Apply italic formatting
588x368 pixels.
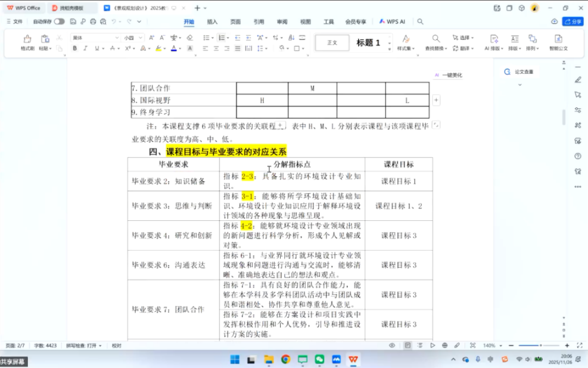[x=85, y=48]
